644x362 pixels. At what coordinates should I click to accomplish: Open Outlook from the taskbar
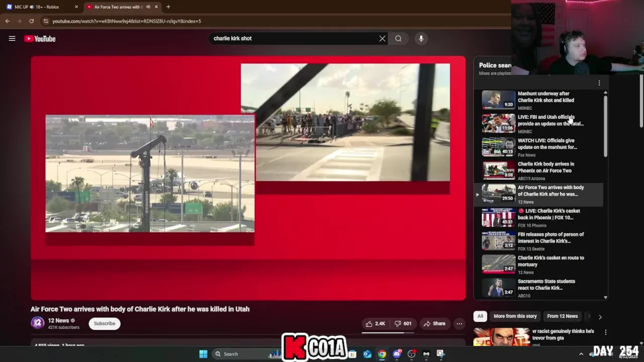(x=367, y=354)
